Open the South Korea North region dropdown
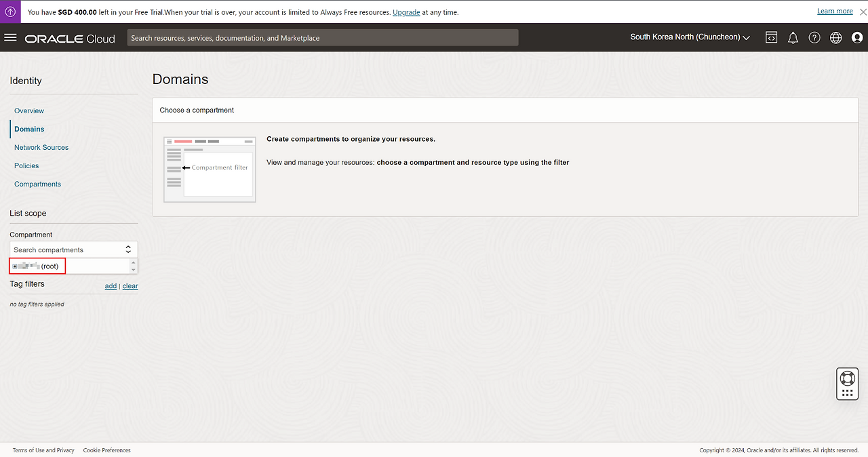868x457 pixels. click(x=690, y=37)
